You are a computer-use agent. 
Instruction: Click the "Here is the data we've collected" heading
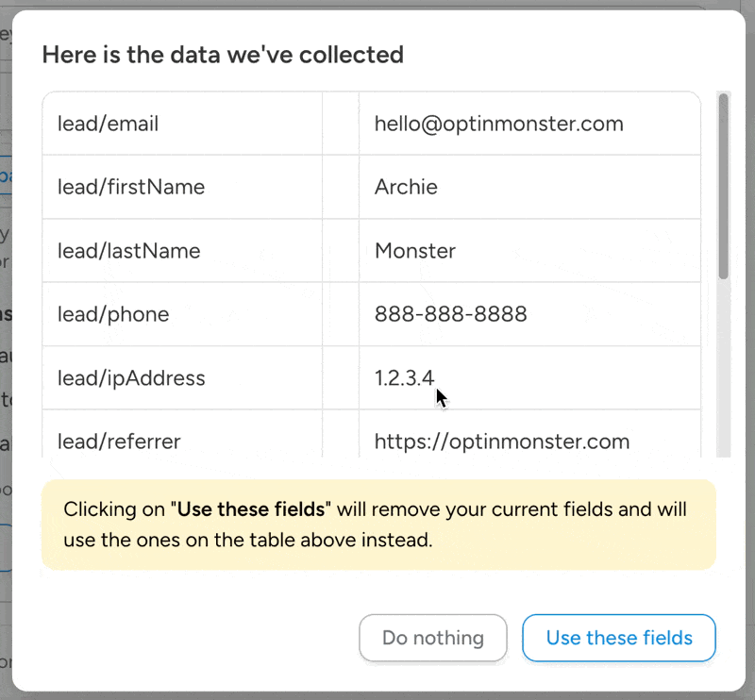tap(223, 55)
